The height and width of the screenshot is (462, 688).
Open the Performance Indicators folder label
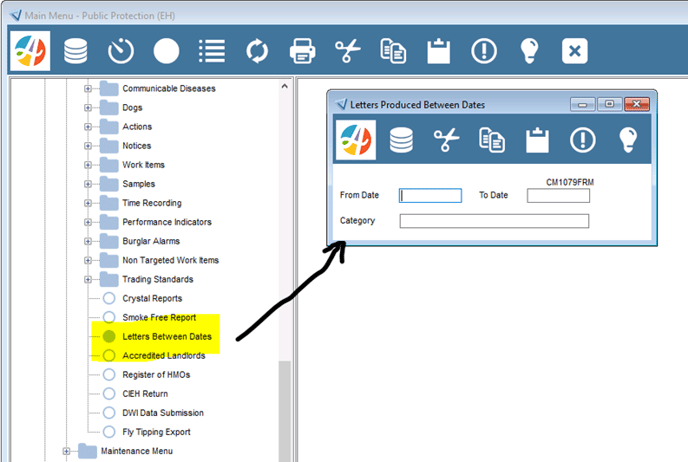pyautogui.click(x=167, y=222)
